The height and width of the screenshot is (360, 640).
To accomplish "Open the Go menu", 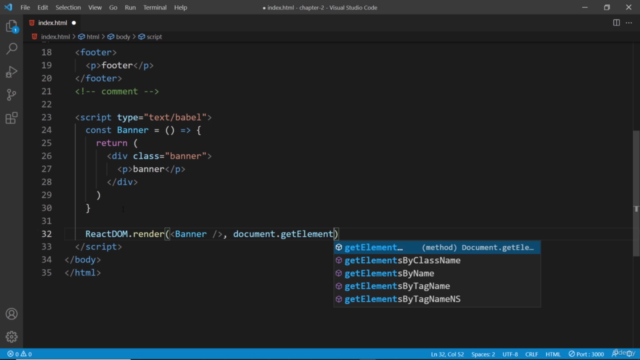I will pos(113,7).
